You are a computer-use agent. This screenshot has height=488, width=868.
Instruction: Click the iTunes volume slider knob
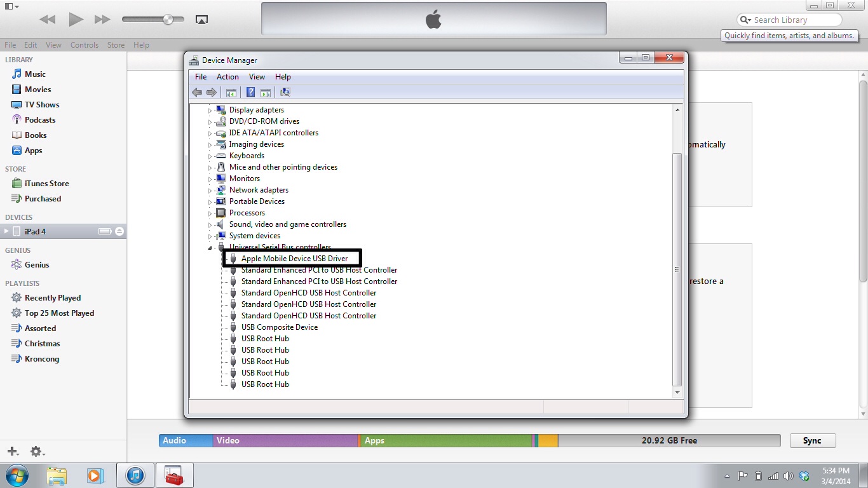pyautogui.click(x=168, y=20)
